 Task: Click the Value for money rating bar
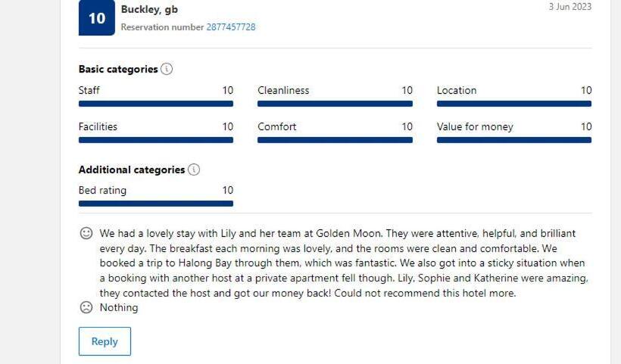[514, 140]
